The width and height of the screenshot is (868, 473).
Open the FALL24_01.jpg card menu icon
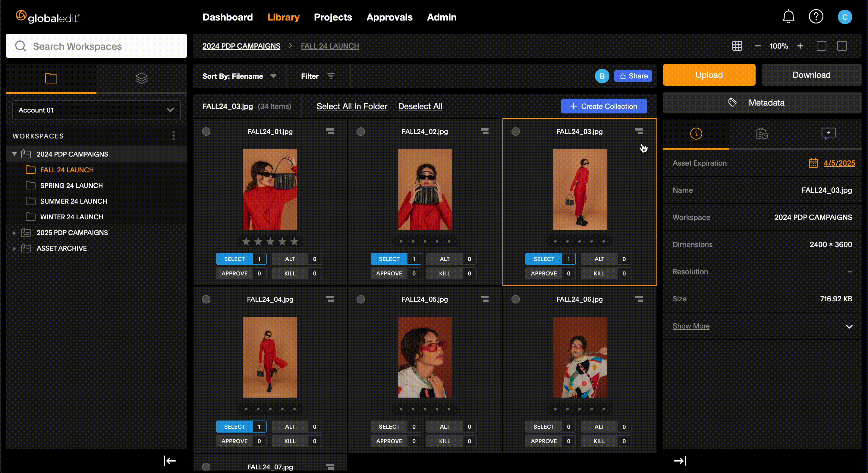[x=329, y=131]
